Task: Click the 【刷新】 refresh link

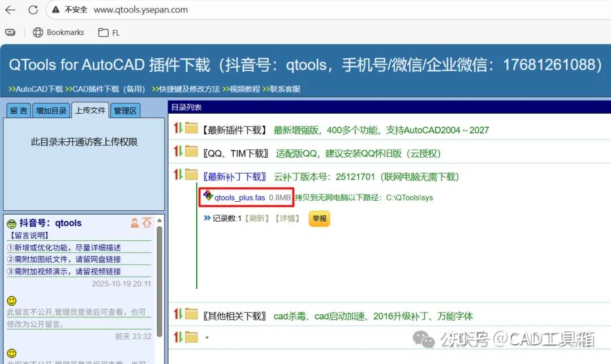Action: point(257,218)
